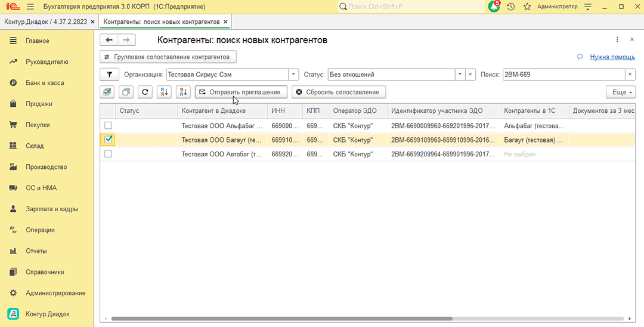This screenshot has width=644, height=327.
Task: Open favorites star icon
Action: point(527,7)
